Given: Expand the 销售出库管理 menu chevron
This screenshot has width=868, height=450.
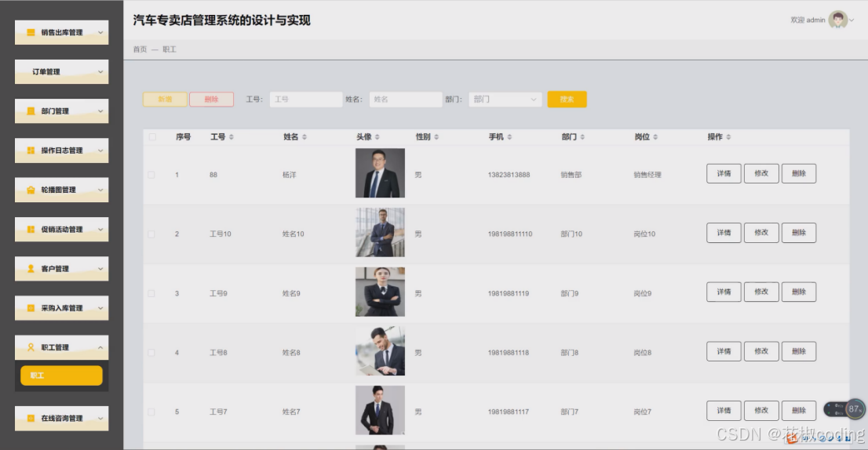Looking at the screenshot, I should 100,33.
